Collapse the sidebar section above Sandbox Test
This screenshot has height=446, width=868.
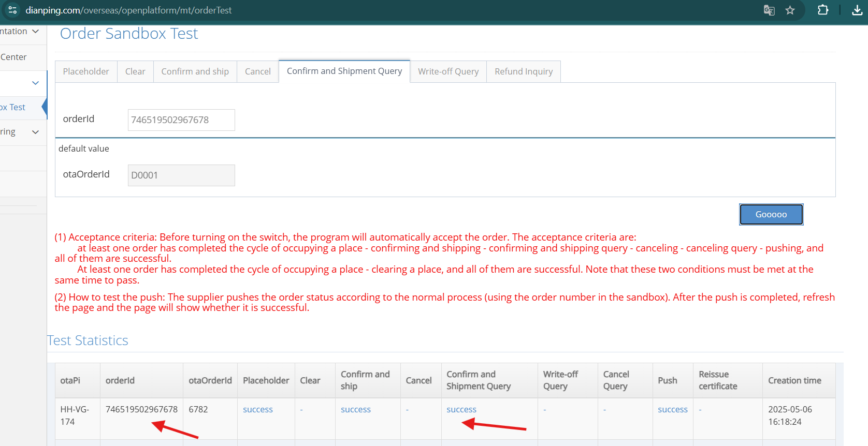click(x=35, y=83)
